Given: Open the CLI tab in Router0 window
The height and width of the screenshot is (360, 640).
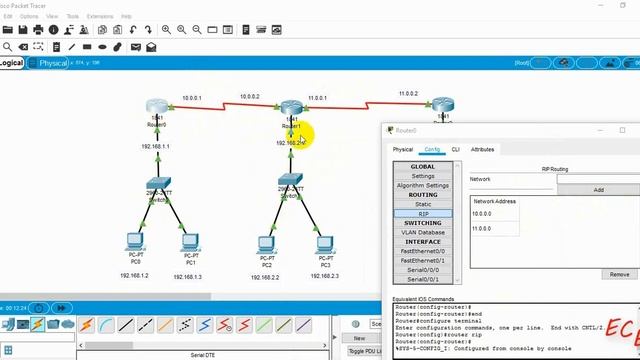Looking at the screenshot, I should tap(456, 149).
